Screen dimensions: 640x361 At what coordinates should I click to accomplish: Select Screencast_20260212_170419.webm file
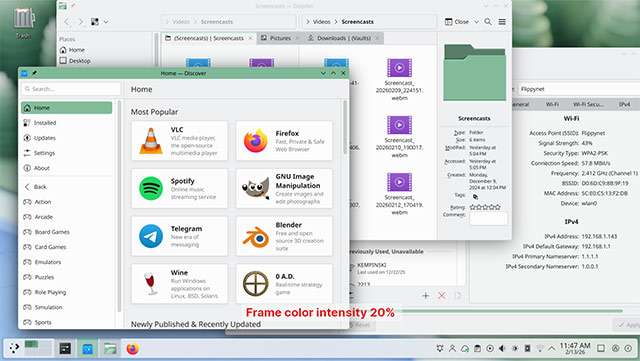pos(399,194)
